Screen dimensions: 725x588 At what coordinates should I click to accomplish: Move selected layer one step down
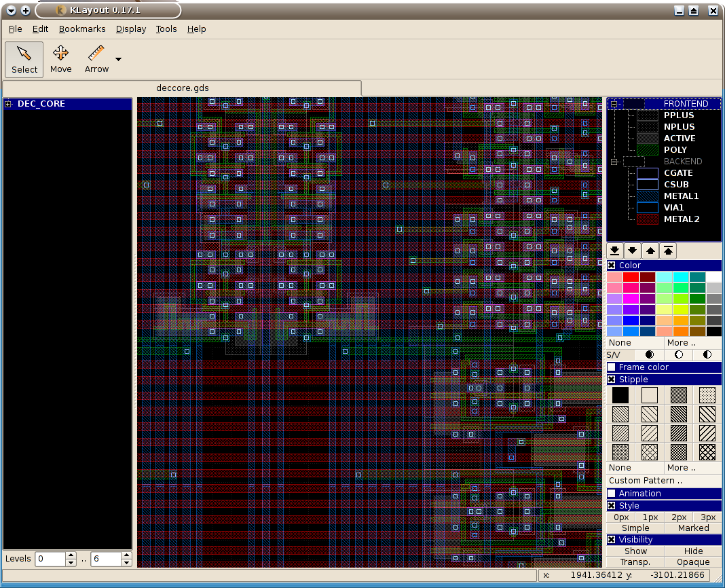point(632,251)
